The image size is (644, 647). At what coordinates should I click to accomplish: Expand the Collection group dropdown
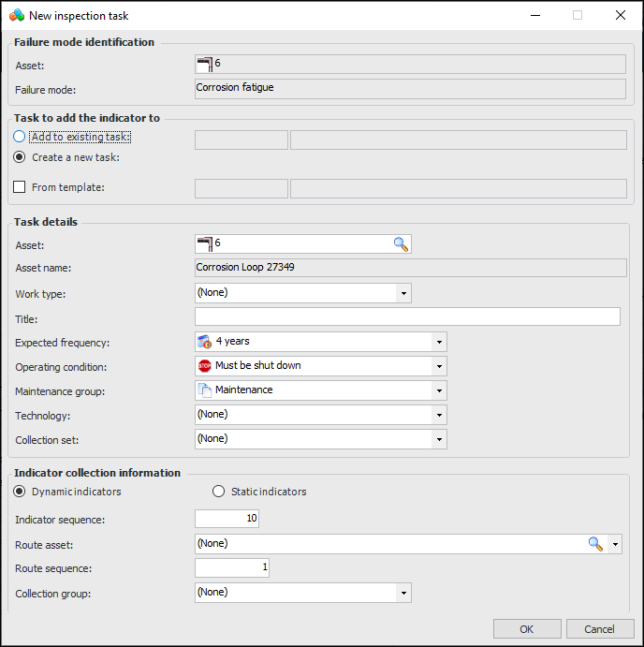[x=403, y=593]
